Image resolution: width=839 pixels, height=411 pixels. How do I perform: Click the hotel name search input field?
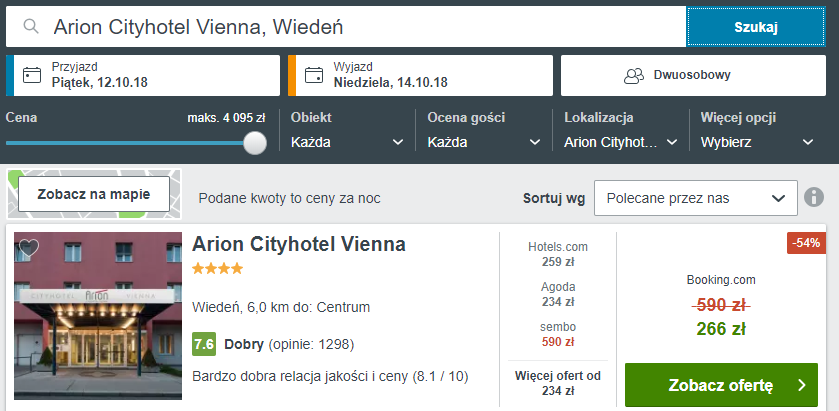(x=346, y=27)
